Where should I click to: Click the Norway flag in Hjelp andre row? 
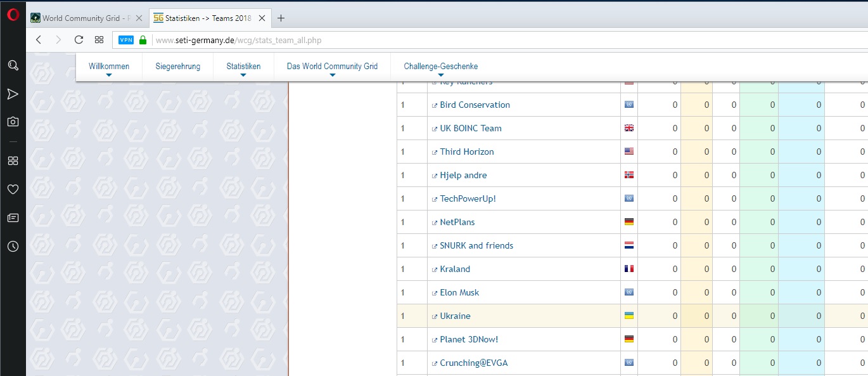tap(629, 175)
